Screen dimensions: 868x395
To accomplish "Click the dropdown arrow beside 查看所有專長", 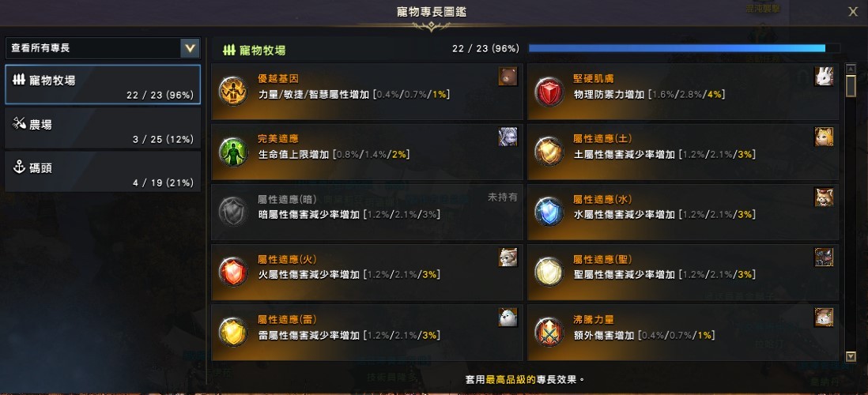I will 190,48.
